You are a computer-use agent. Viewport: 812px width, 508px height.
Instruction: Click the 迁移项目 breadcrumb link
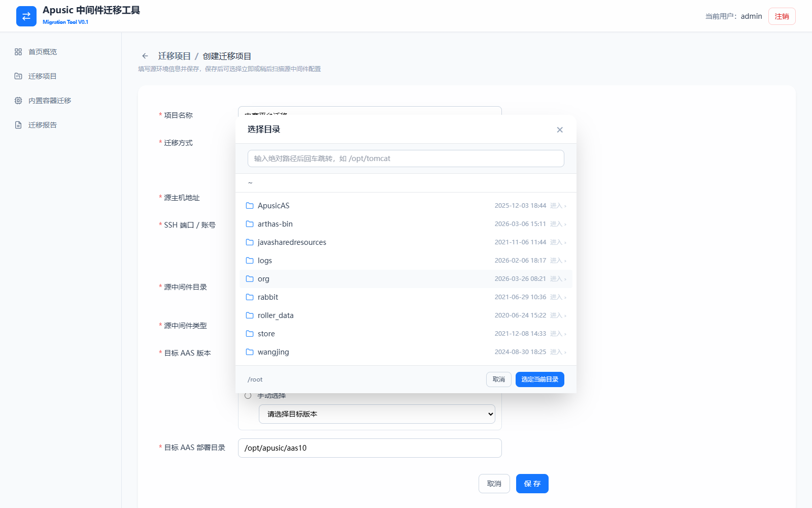[175, 56]
